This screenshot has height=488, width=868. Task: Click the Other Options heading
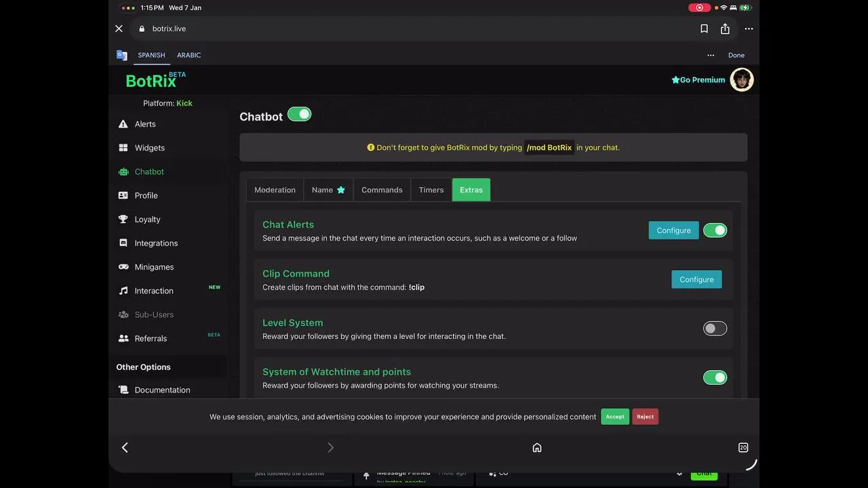(143, 367)
